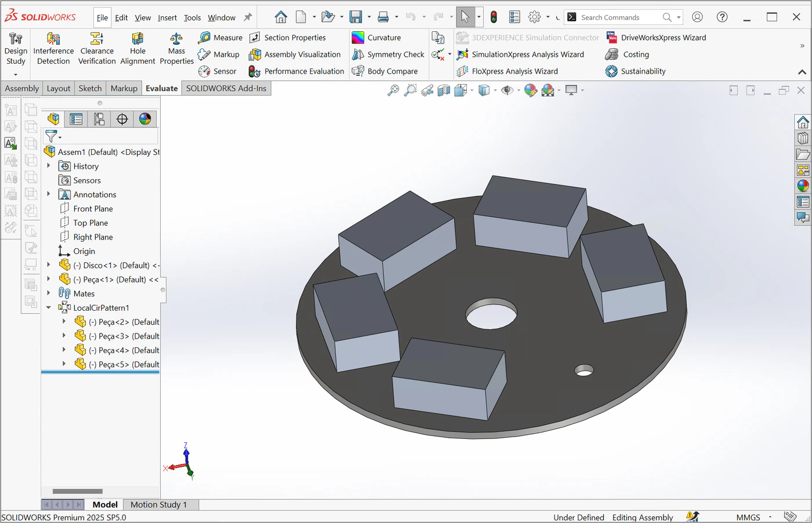Click the Home button in the toolbar
This screenshot has height=523, width=812.
click(x=281, y=17)
